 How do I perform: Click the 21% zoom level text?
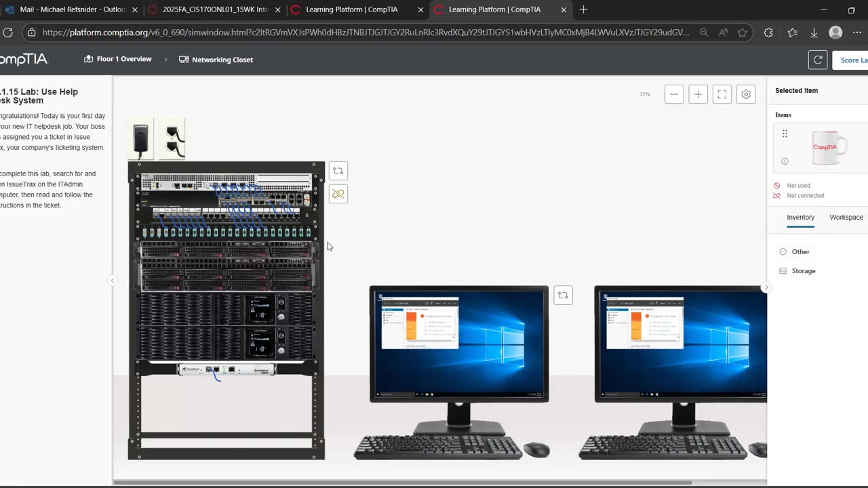pyautogui.click(x=644, y=94)
